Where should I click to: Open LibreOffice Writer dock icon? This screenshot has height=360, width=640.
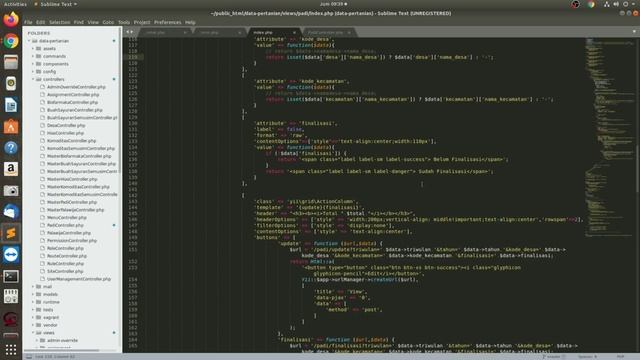click(11, 105)
